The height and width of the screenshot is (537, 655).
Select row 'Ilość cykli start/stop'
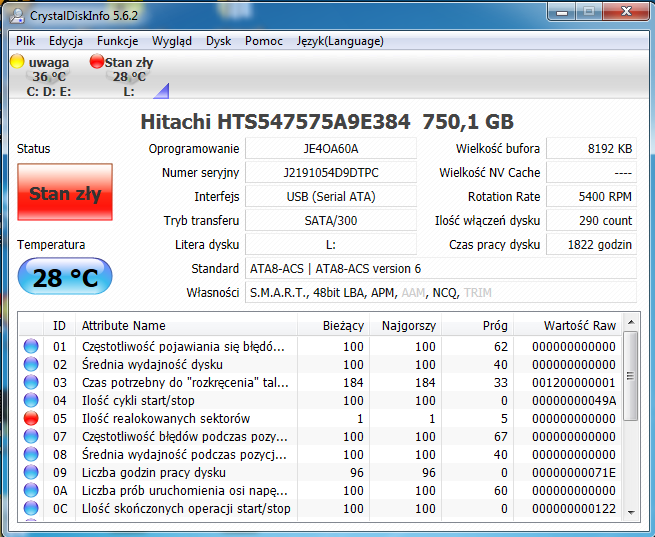click(x=320, y=400)
